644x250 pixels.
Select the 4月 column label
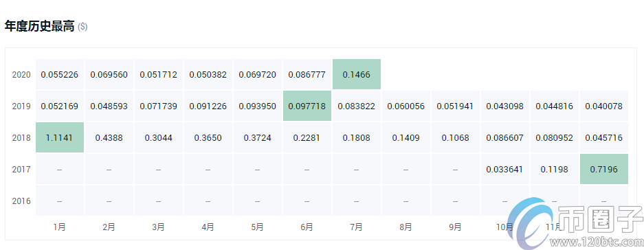coord(208,227)
